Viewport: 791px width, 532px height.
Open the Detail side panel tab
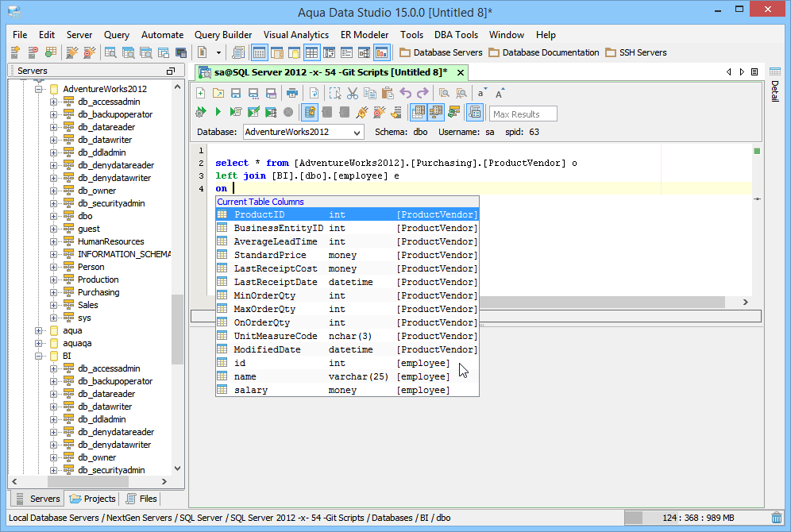(775, 85)
